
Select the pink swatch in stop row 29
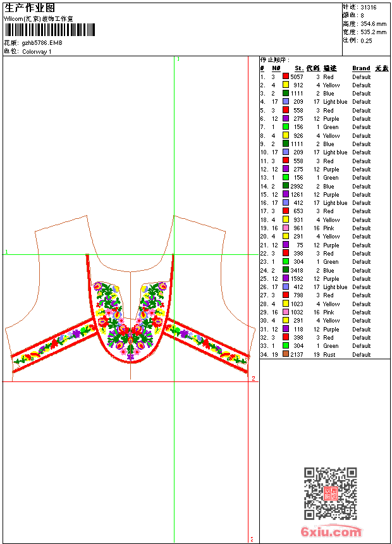(286, 312)
